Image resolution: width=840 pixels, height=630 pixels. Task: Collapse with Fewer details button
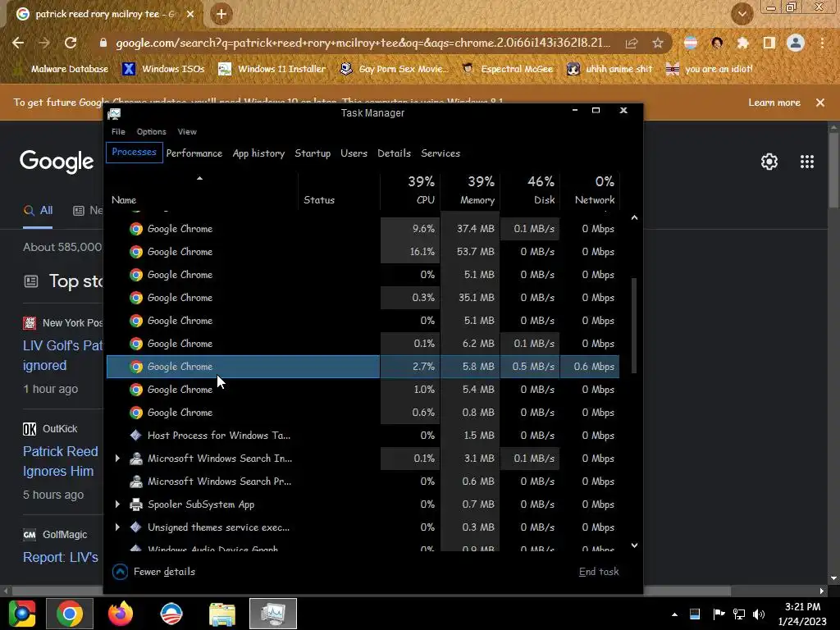(153, 572)
